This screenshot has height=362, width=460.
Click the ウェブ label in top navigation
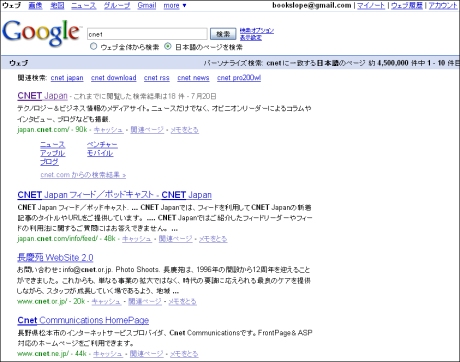coord(12,5)
